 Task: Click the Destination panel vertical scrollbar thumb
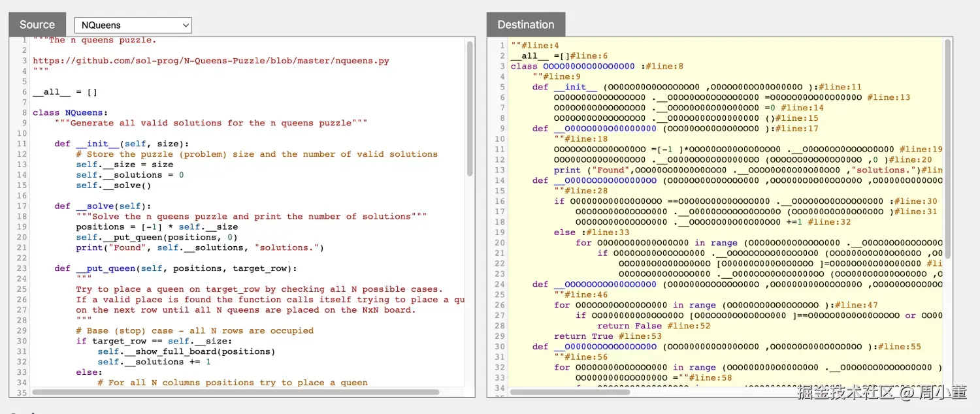tap(948, 148)
